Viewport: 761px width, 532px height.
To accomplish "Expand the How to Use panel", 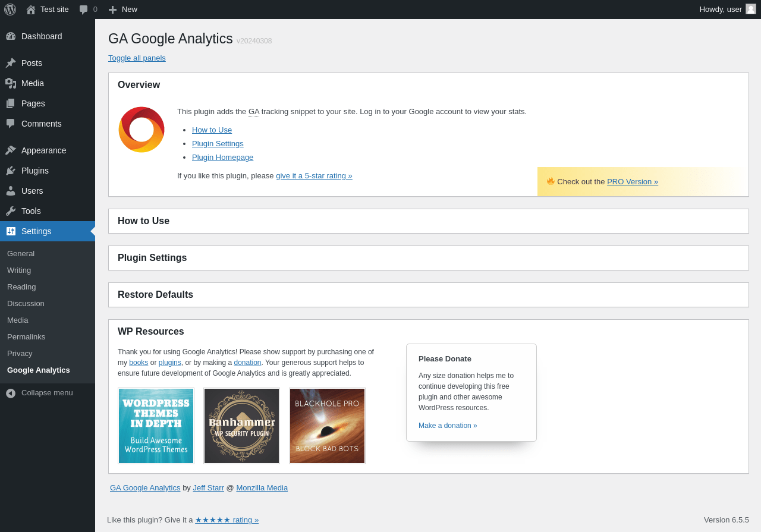I will pyautogui.click(x=143, y=221).
